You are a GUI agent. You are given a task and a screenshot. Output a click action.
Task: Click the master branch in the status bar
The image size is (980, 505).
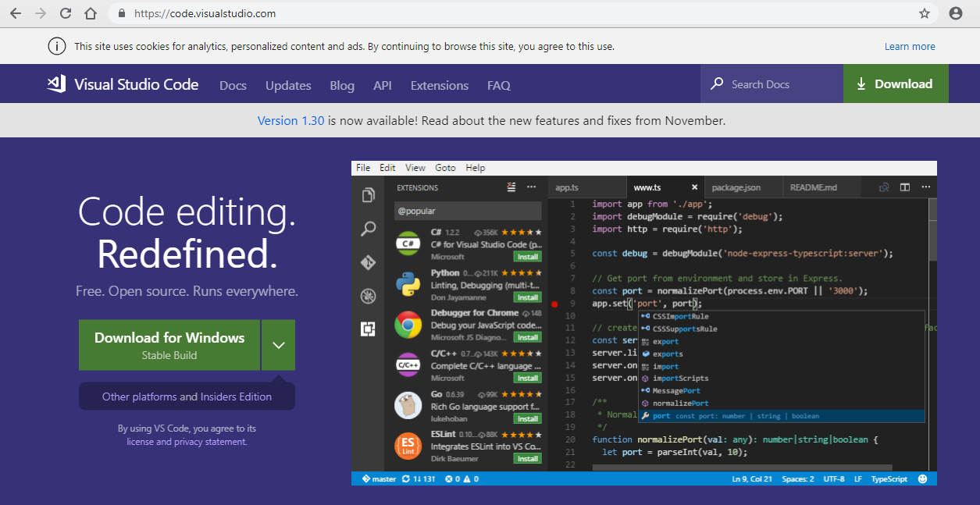click(x=379, y=479)
